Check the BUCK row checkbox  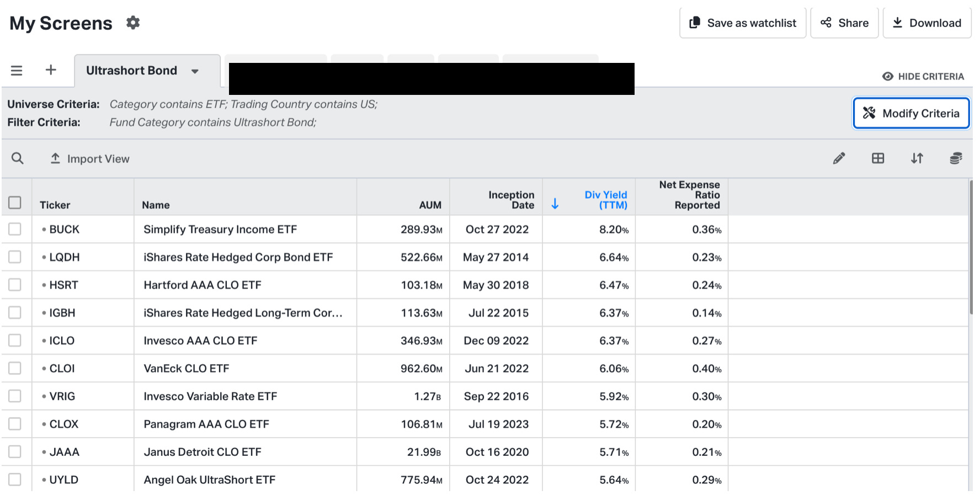(x=15, y=229)
